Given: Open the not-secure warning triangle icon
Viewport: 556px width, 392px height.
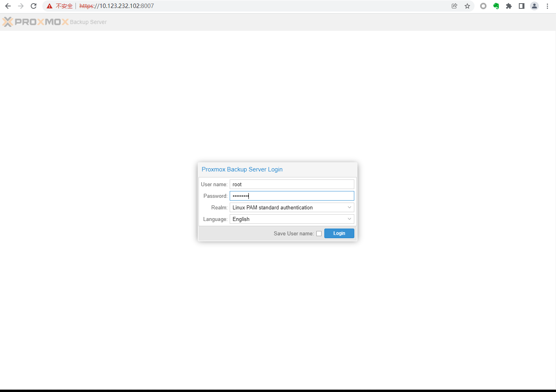Looking at the screenshot, I should [x=50, y=6].
